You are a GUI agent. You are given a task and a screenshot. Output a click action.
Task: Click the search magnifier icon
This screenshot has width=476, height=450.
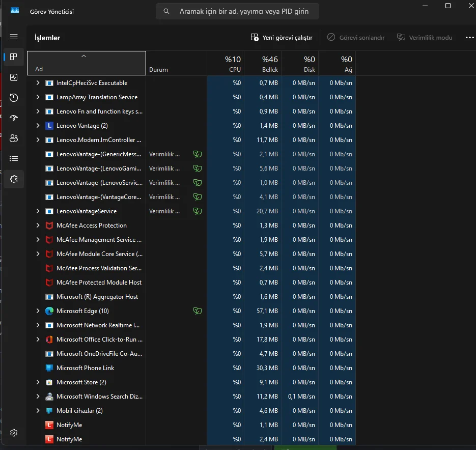[166, 11]
